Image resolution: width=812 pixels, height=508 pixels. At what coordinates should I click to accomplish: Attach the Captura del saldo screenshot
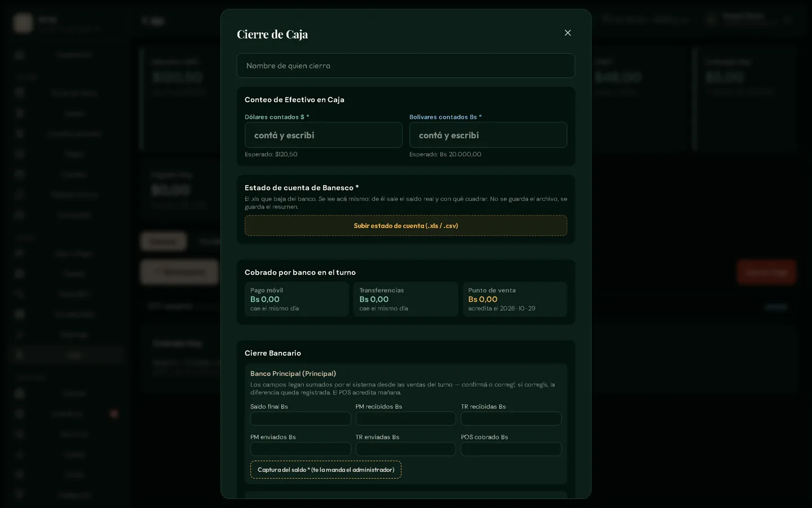(326, 470)
